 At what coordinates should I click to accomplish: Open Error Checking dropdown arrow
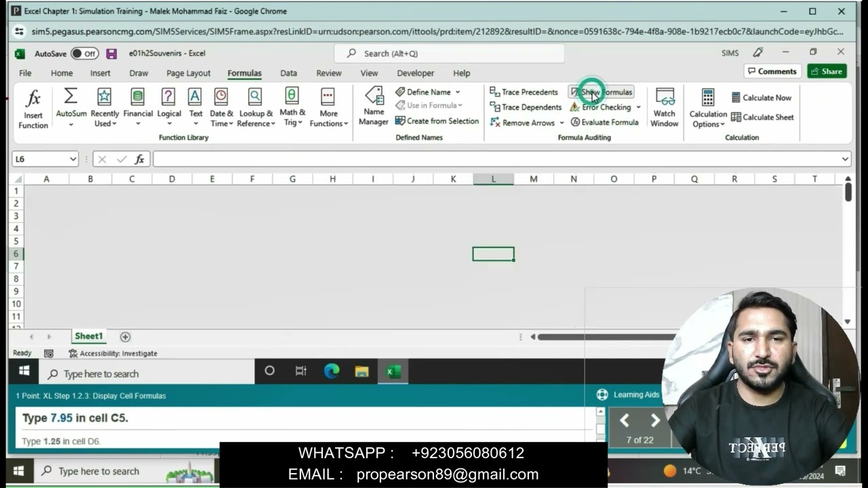(x=638, y=107)
